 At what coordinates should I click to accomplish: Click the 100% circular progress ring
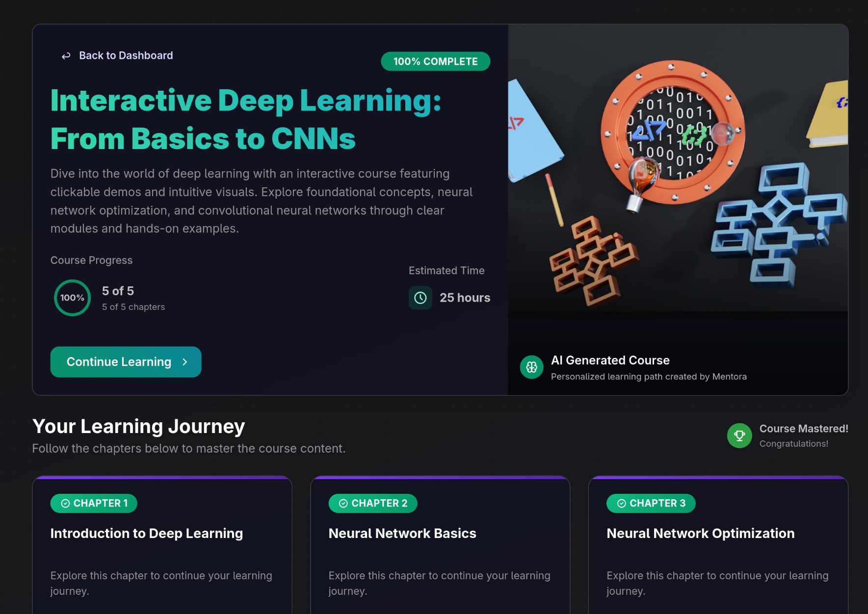click(72, 298)
